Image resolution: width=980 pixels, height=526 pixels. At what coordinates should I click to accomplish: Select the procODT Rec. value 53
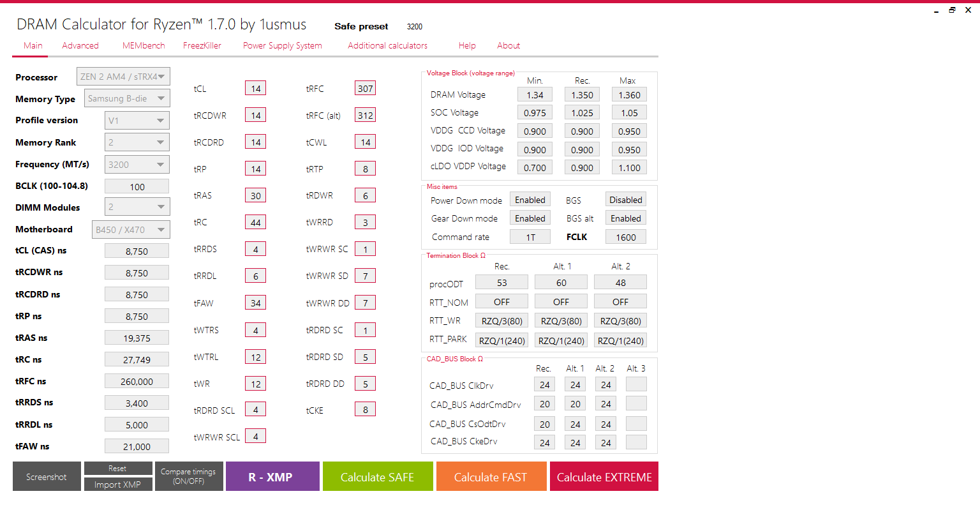[502, 282]
